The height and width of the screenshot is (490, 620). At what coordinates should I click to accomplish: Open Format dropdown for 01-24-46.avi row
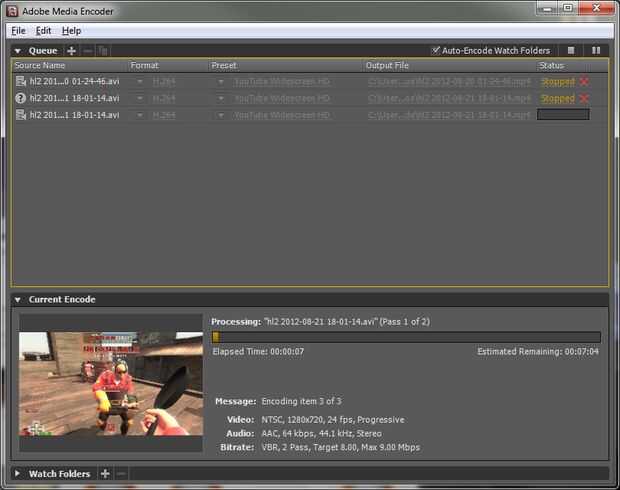(x=140, y=81)
